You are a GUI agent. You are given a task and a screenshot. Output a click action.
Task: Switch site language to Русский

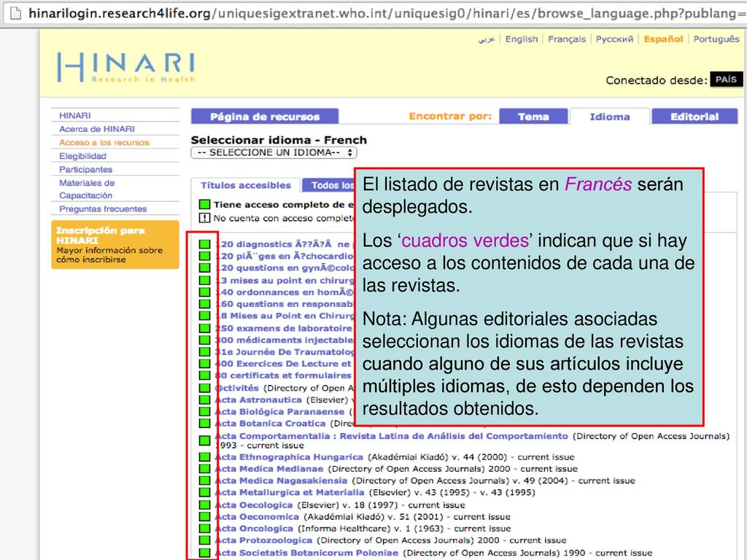click(x=614, y=39)
